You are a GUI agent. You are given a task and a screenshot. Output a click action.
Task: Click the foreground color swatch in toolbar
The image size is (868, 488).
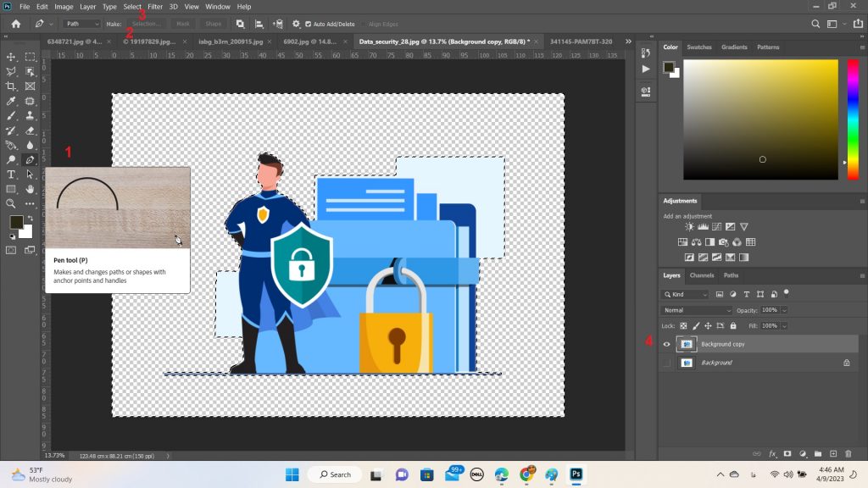click(16, 222)
